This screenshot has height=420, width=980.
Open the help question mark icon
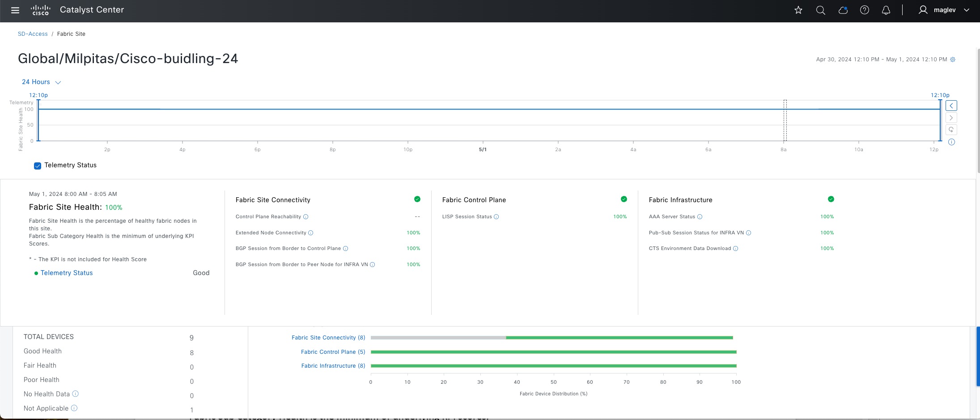click(865, 10)
